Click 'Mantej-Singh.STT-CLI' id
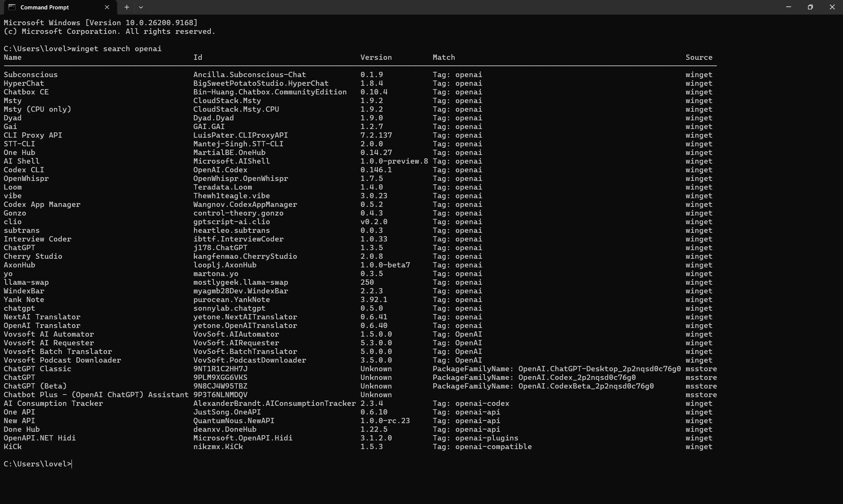Viewport: 843px width, 504px height. coord(239,144)
